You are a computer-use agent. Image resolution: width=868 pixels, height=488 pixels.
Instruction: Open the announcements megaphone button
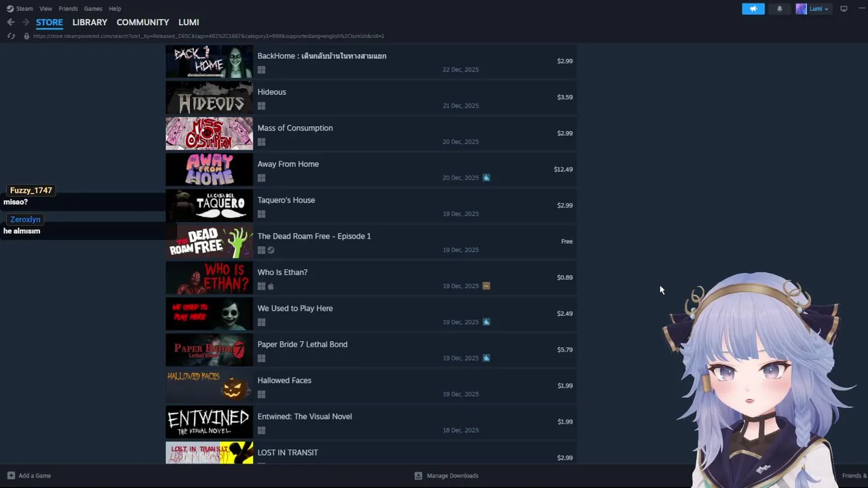[x=753, y=9]
